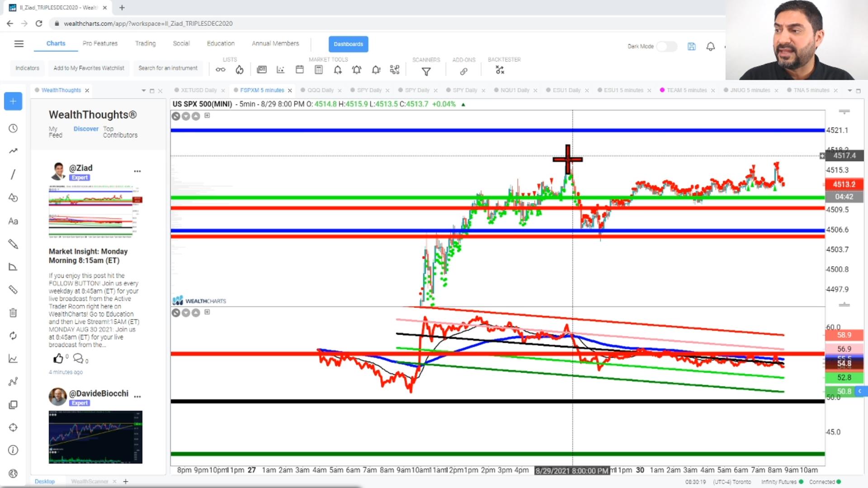Click the save workspace icon
Image resolution: width=868 pixels, height=488 pixels.
(692, 47)
